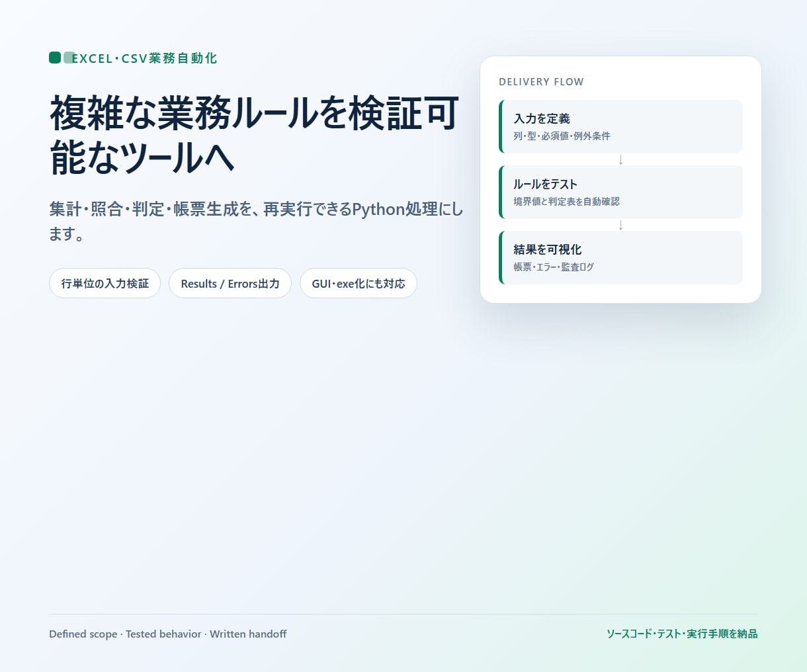This screenshot has width=807, height=672.
Task: Click the EXCEL・CSV業務自動化 label
Action: (144, 58)
